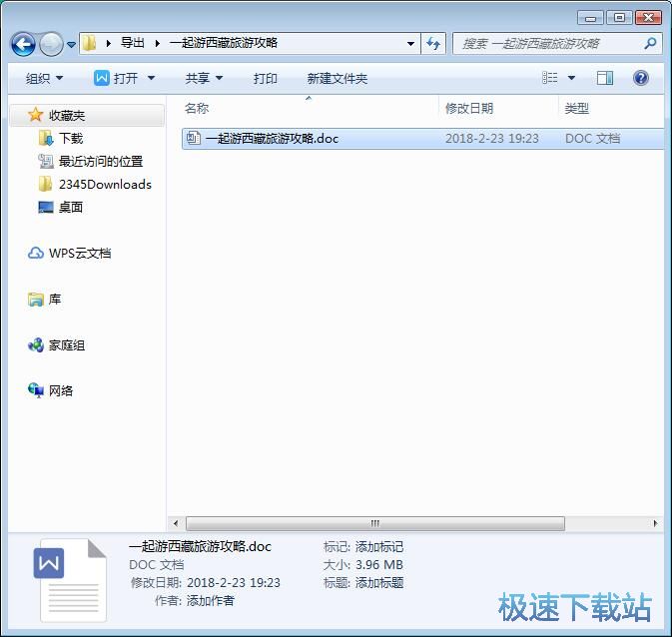The height and width of the screenshot is (637, 672).
Task: Open the address bar history dropdown
Action: [x=410, y=44]
